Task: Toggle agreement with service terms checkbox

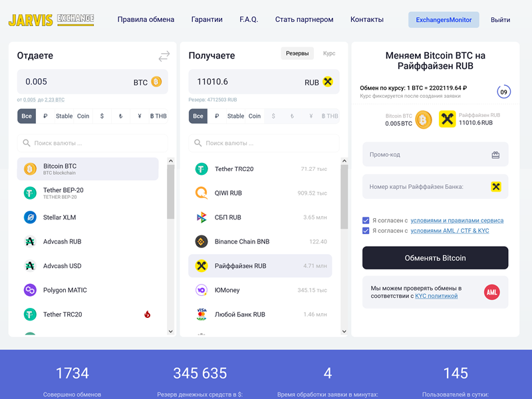Action: coord(366,221)
